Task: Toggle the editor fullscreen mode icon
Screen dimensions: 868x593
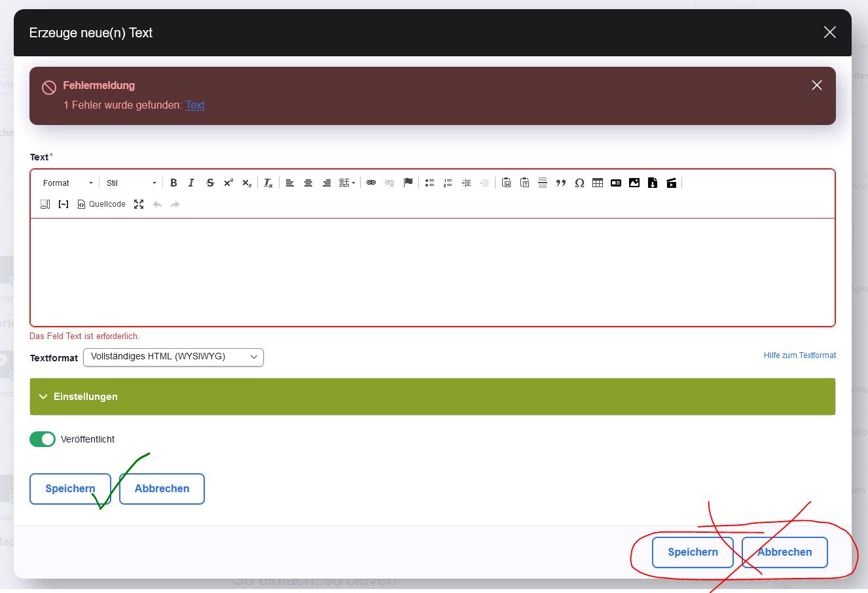Action: [139, 204]
